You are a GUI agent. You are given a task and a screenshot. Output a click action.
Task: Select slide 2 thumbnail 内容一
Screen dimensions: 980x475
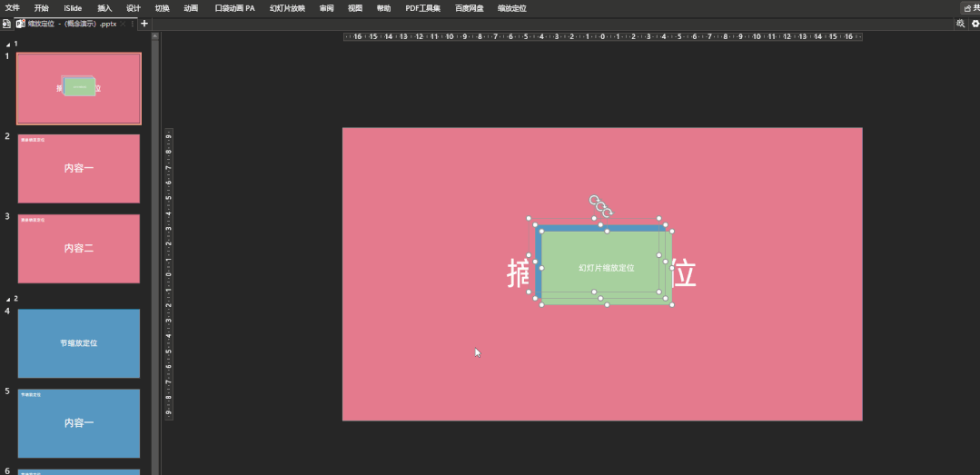[79, 169]
